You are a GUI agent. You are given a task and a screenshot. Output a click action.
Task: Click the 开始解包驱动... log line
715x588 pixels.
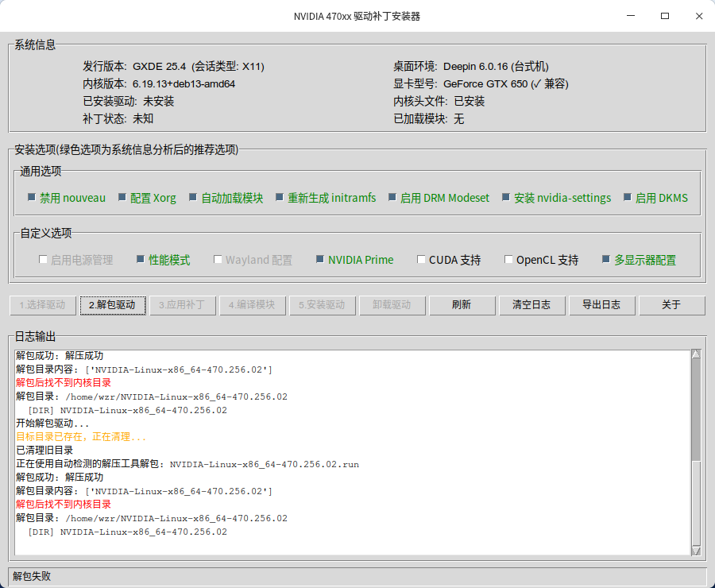point(52,424)
